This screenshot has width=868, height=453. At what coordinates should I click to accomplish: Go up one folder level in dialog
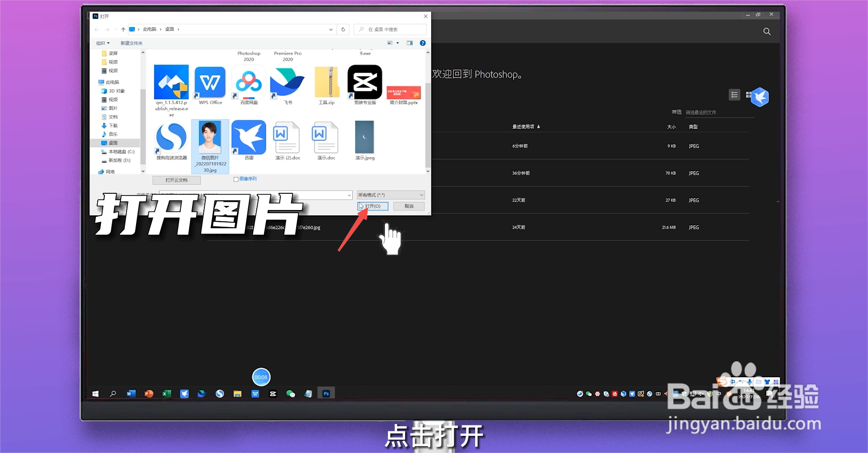[x=123, y=29]
